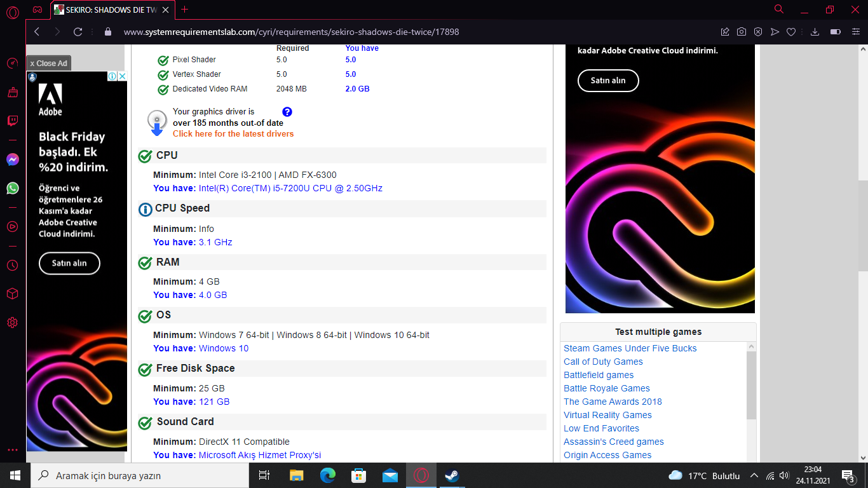
Task: Open the downloads panel
Action: coord(815,32)
